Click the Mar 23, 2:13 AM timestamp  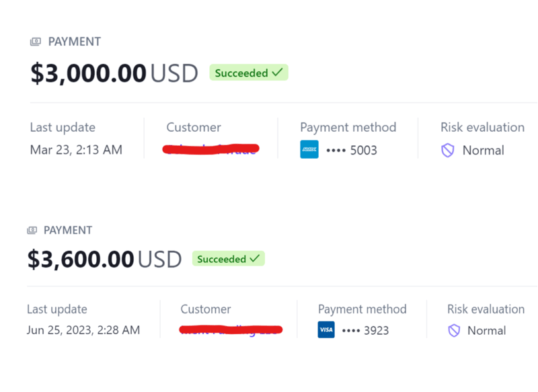point(76,150)
